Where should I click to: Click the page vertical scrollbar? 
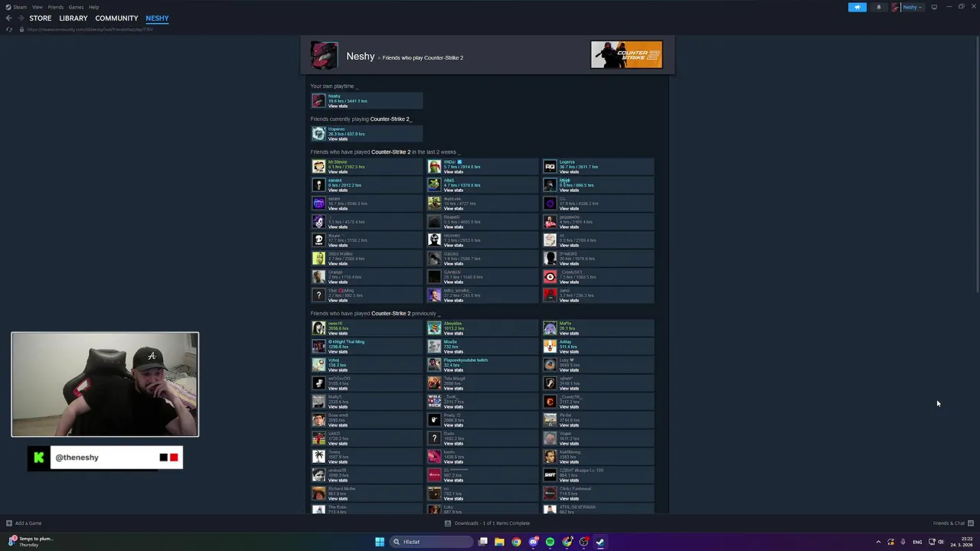pos(977,165)
